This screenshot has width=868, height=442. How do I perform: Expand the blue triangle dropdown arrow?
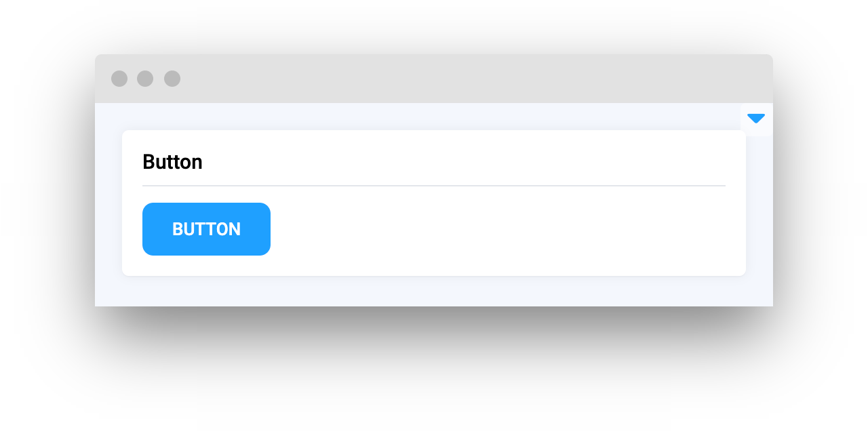(x=756, y=119)
